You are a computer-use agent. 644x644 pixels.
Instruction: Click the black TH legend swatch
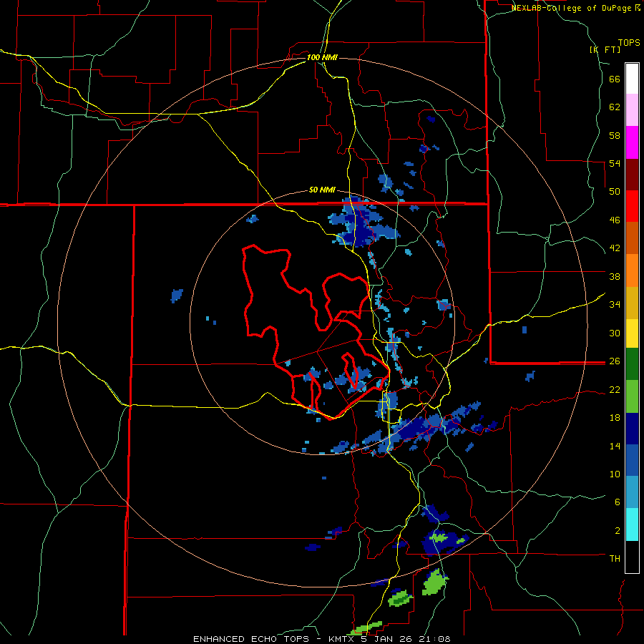coord(632,557)
